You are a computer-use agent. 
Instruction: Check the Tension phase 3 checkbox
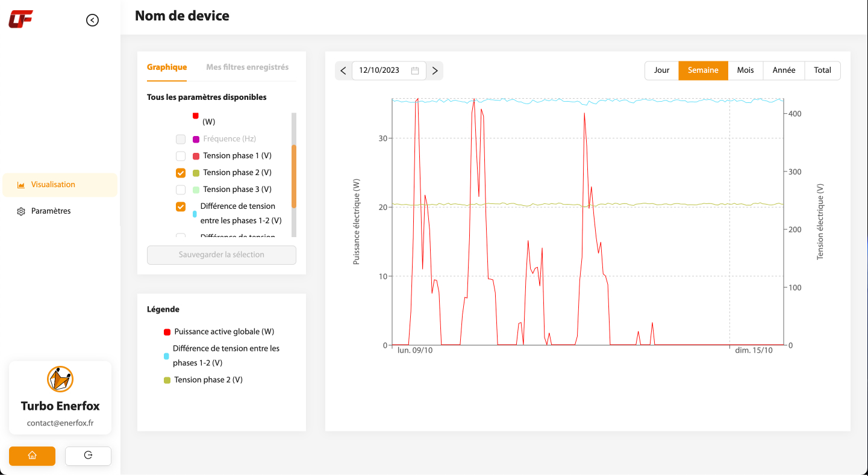point(181,190)
